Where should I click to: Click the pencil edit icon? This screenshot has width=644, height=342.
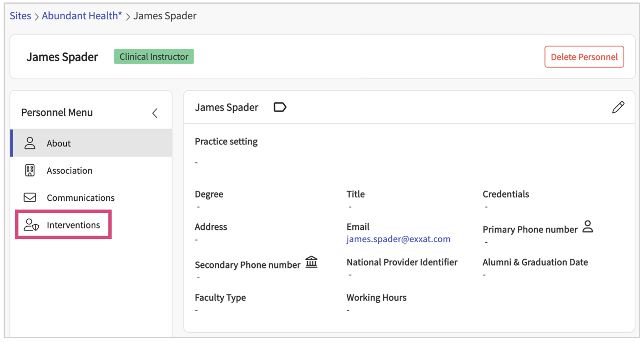618,107
